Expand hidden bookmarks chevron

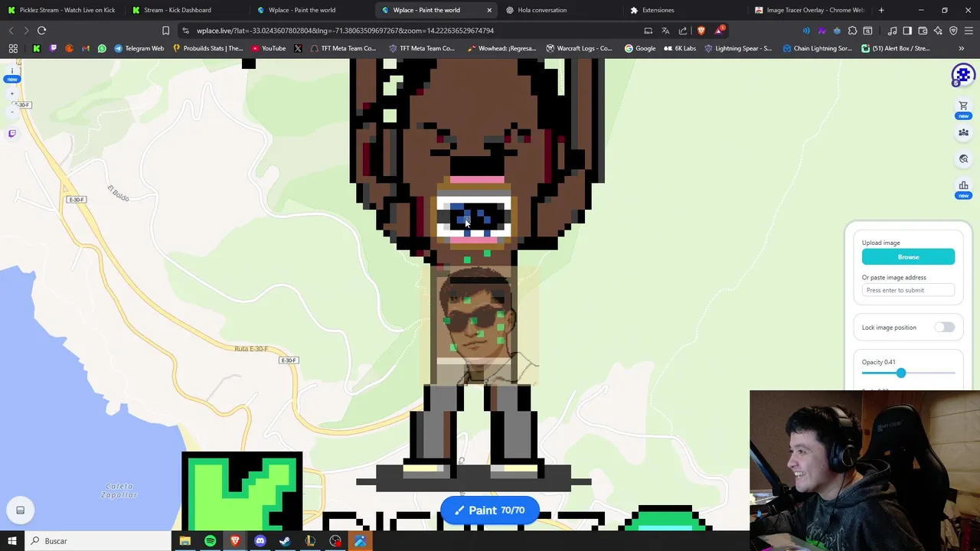click(x=962, y=48)
